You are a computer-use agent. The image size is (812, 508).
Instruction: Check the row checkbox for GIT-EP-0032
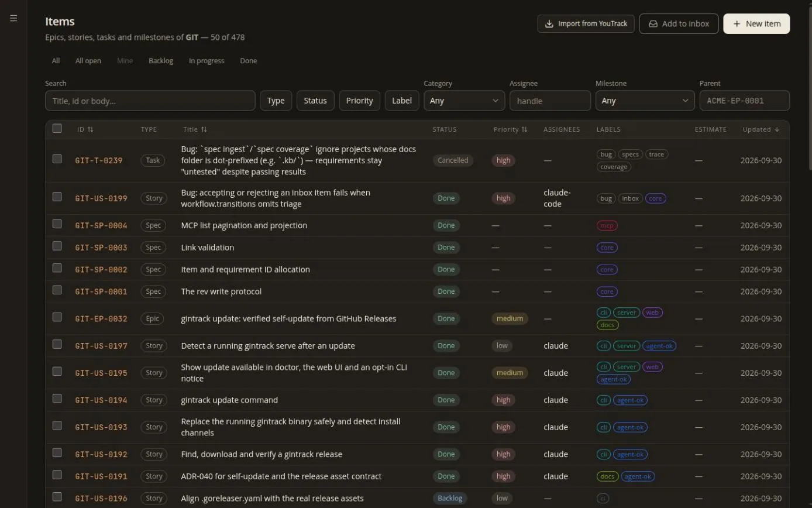point(57,317)
